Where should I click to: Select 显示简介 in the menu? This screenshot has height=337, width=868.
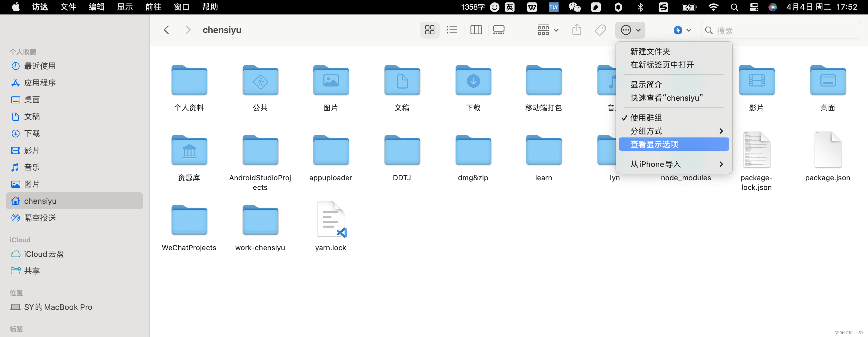tap(646, 84)
